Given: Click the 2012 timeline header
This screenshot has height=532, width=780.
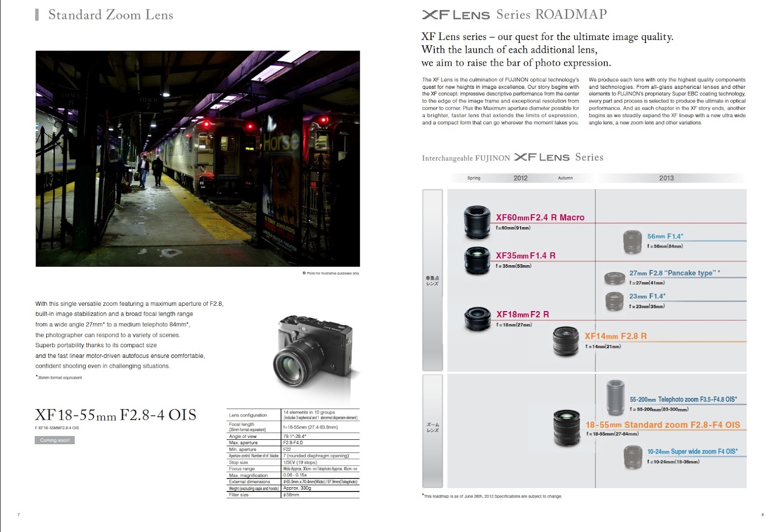Looking at the screenshot, I should (520, 178).
